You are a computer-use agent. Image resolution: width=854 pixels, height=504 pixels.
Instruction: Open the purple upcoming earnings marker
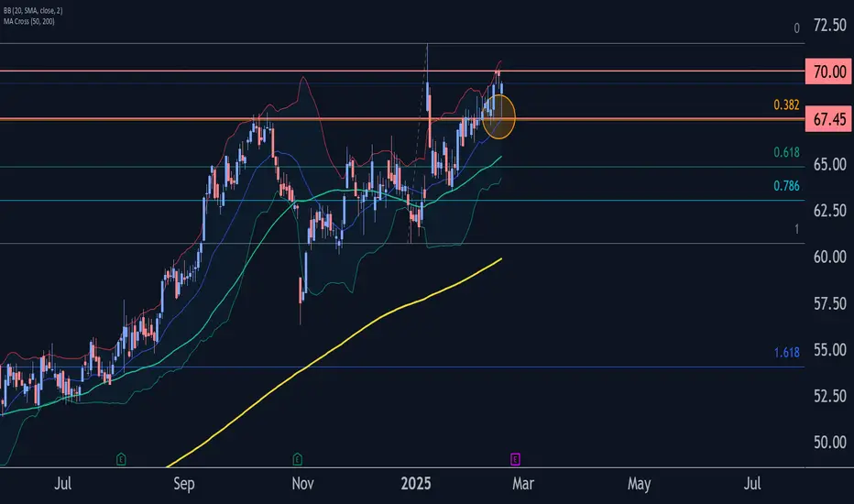pos(515,459)
